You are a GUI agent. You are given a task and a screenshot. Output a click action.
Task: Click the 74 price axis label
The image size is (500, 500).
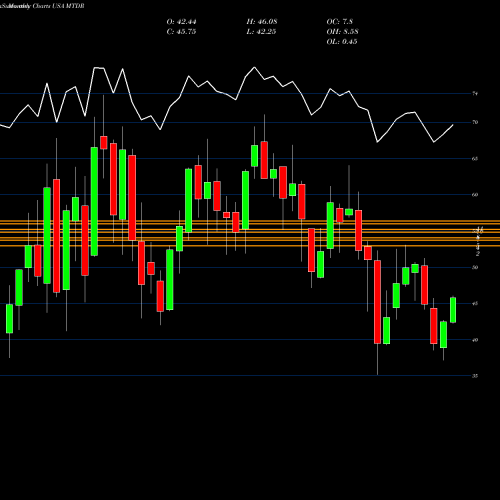pyautogui.click(x=475, y=94)
